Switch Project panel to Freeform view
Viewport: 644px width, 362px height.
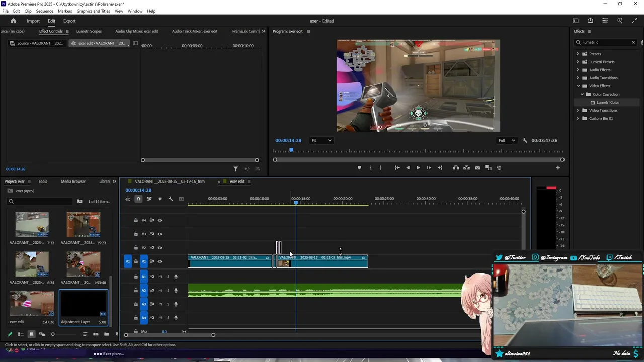pyautogui.click(x=42, y=334)
